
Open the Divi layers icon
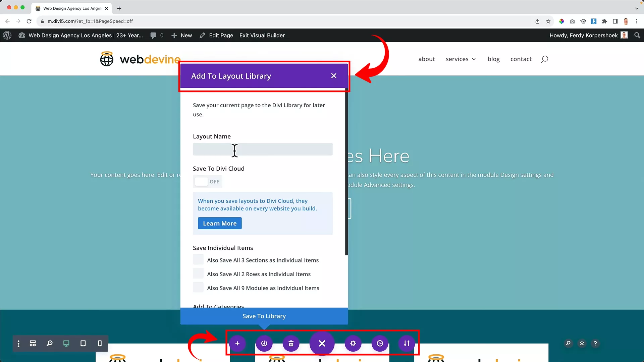(x=582, y=343)
